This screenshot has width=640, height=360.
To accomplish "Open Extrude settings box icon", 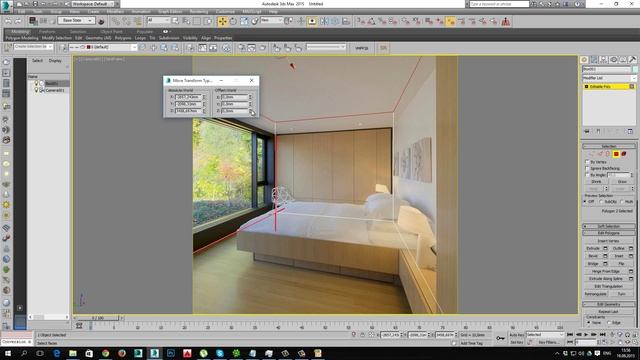I will point(605,248).
